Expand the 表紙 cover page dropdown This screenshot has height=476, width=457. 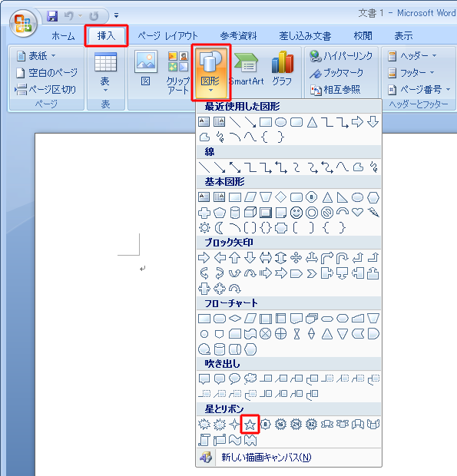tap(36, 56)
